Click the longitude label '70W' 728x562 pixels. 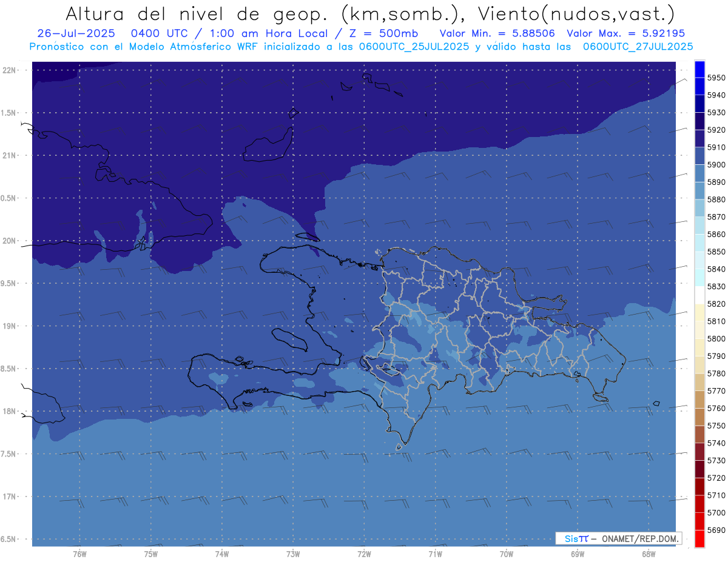[507, 554]
